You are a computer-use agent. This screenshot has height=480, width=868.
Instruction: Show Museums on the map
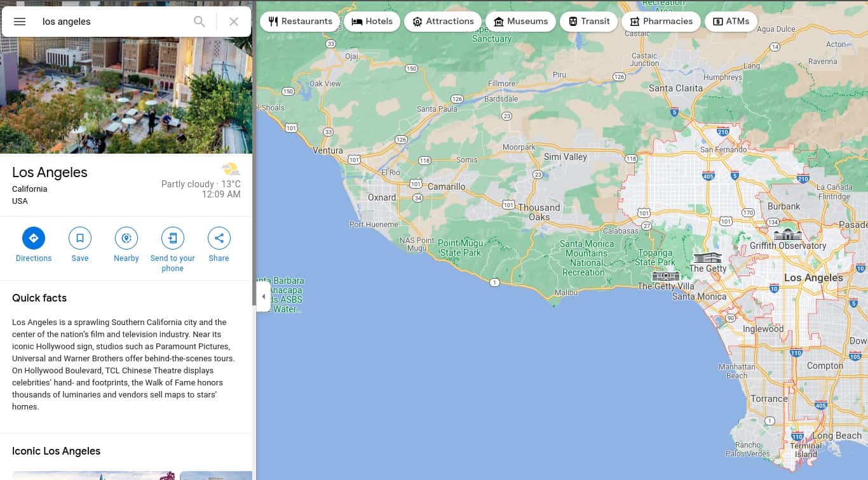pyautogui.click(x=520, y=21)
